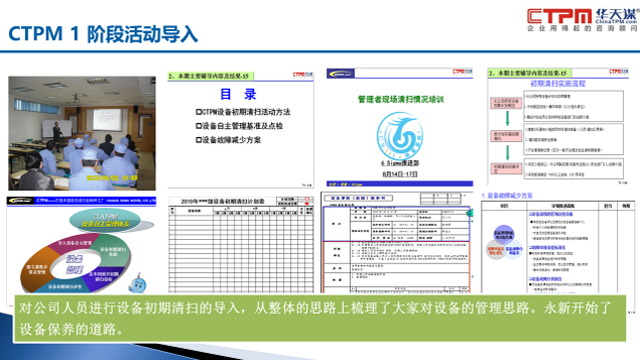Check the CTPM设备初期清扫活动方法 box
Viewport: 640px width, 360px height.
[x=199, y=112]
